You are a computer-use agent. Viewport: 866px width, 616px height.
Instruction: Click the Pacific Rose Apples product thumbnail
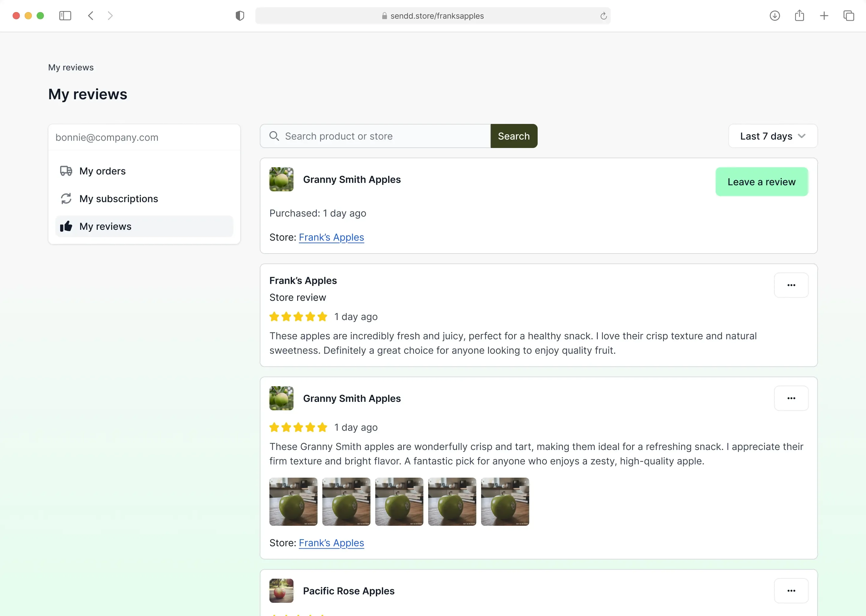pyautogui.click(x=281, y=591)
